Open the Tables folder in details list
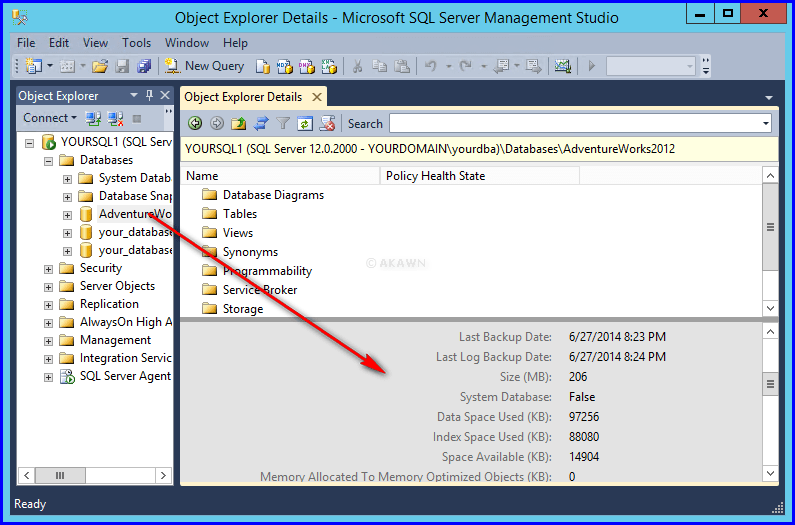795x525 pixels. point(229,214)
